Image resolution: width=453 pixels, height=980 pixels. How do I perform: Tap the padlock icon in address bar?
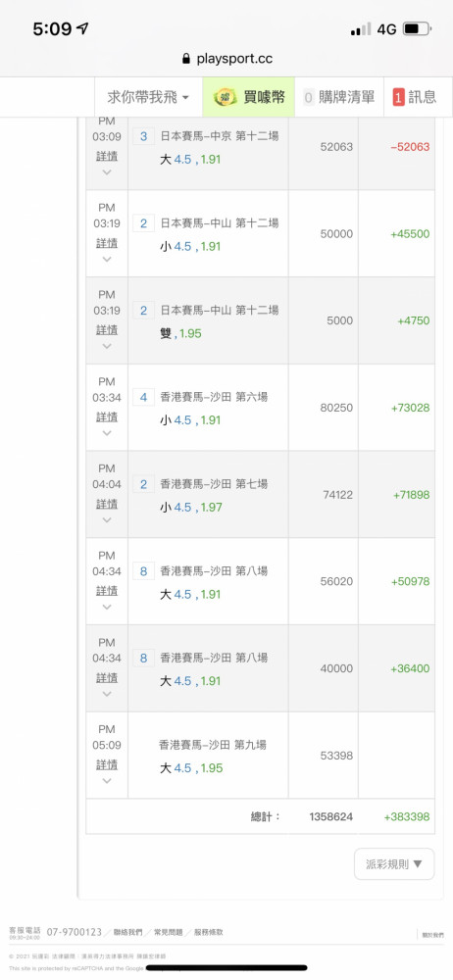click(x=185, y=60)
